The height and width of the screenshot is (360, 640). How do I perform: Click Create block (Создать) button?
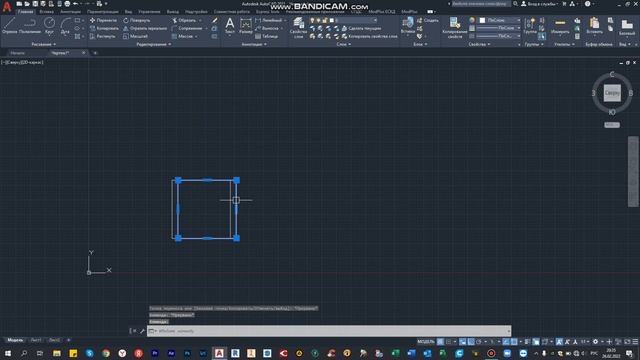[x=427, y=20]
